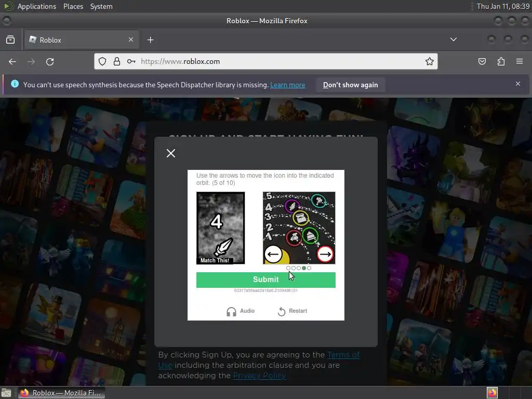Click the orbit puzzle image

point(299,228)
